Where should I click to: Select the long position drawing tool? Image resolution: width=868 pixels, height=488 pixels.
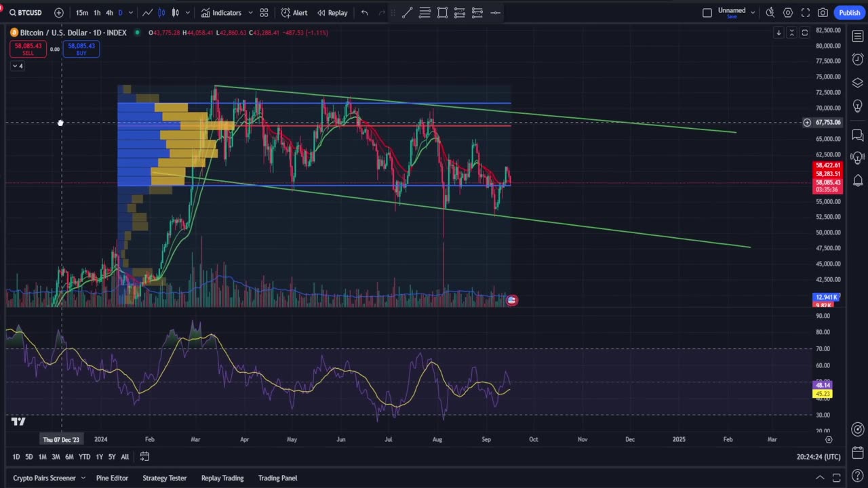pos(460,13)
